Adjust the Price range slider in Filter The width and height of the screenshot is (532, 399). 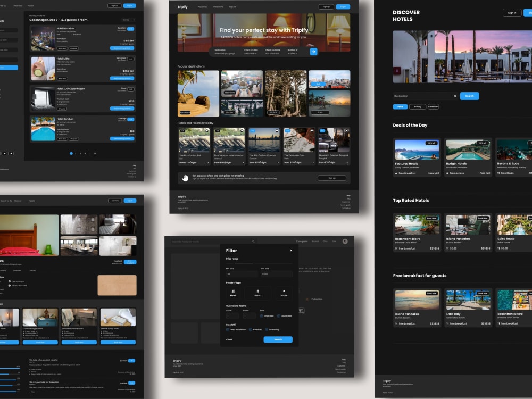259,263
